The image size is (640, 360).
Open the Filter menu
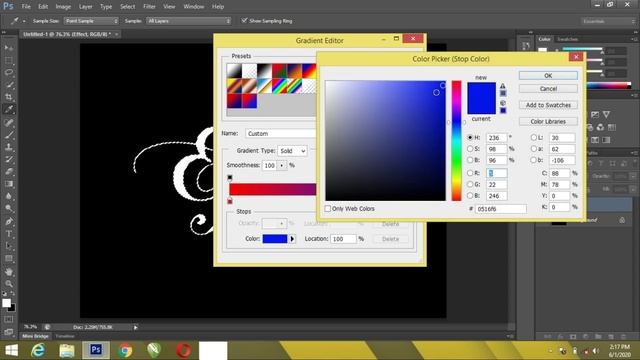(x=149, y=7)
